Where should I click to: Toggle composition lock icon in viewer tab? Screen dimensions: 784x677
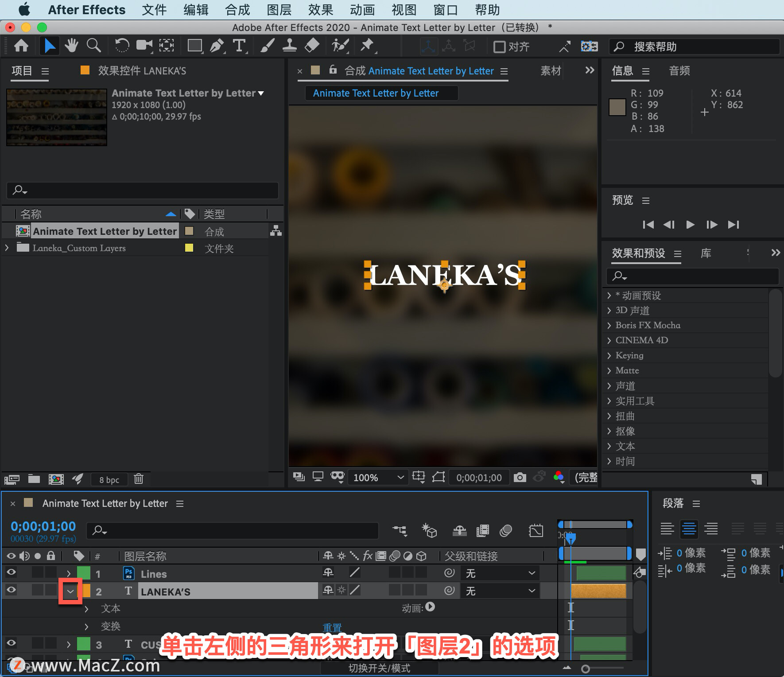(x=333, y=70)
